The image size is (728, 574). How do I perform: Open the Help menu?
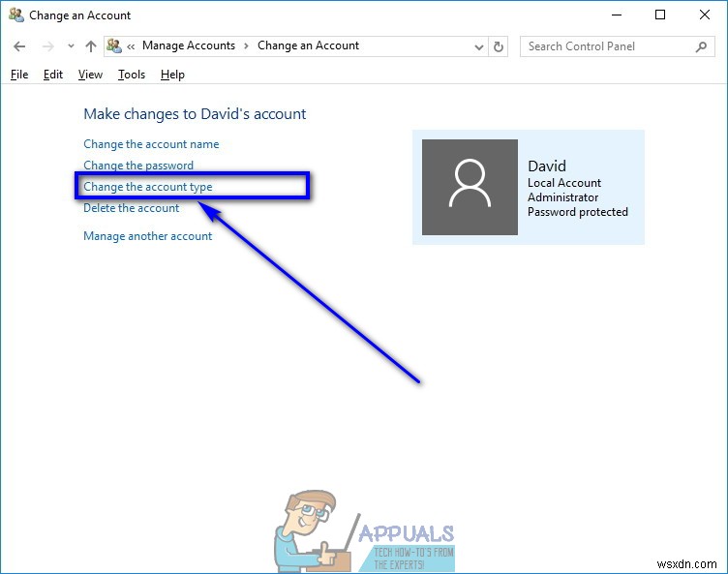tap(172, 75)
